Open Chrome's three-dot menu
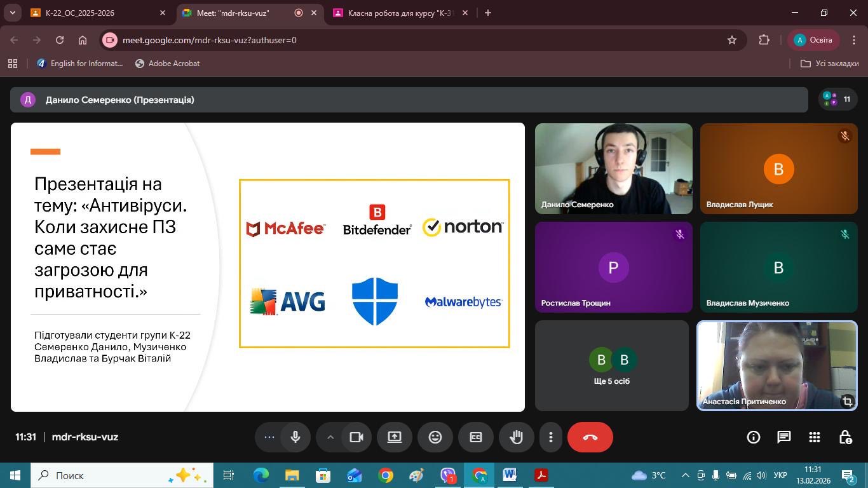Viewport: 868px width, 488px height. pos(854,40)
